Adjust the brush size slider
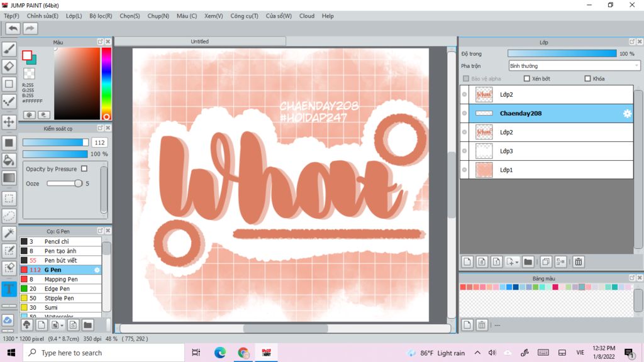Viewport: 644px width, 362px height. (x=55, y=143)
